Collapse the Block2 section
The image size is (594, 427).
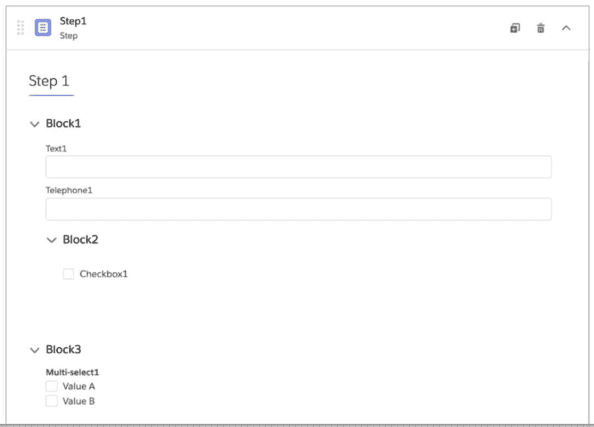point(52,240)
